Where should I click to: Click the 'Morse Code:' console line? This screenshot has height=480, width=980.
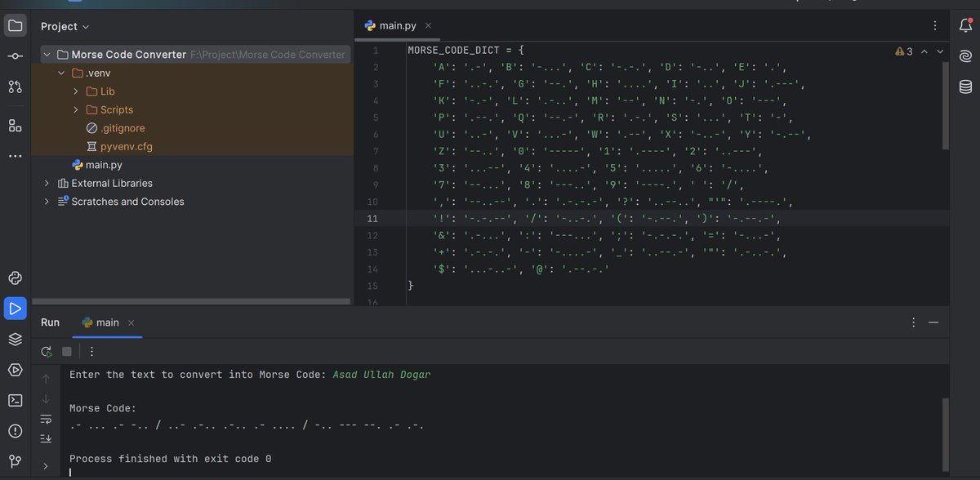pyautogui.click(x=103, y=408)
